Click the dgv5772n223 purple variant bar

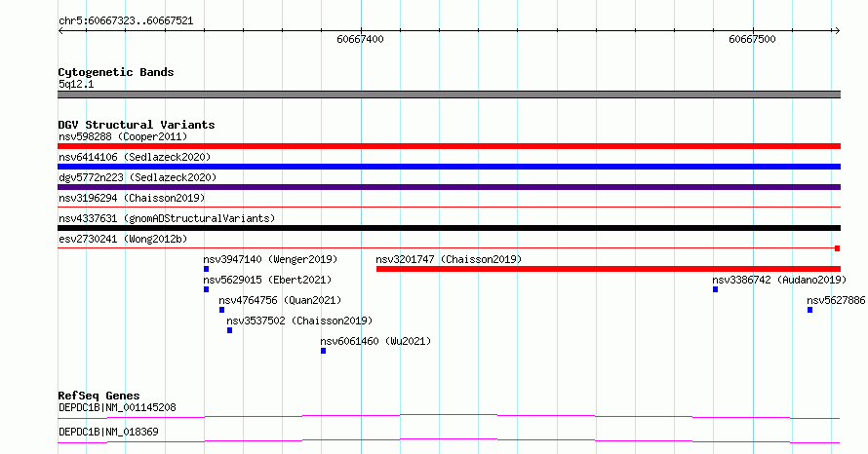449,187
